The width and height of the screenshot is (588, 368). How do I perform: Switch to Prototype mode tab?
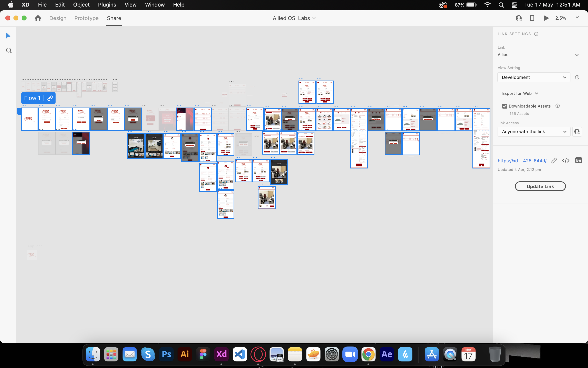point(87,18)
